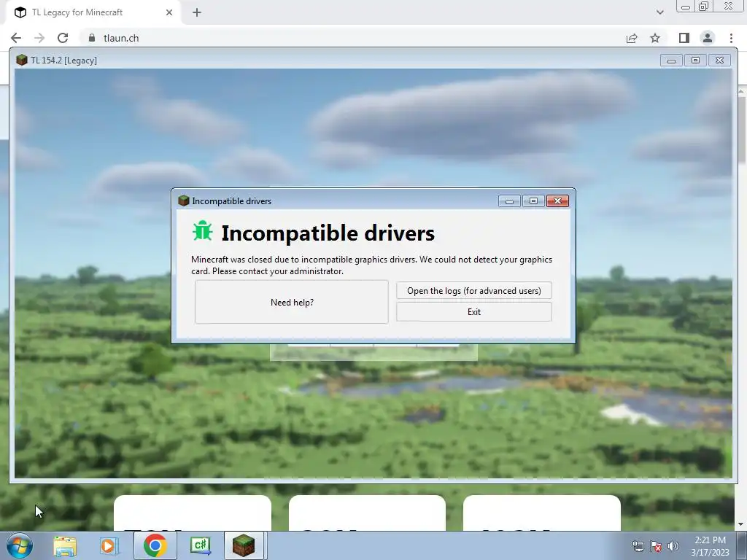
Task: Bookmark this tab with the star
Action: point(655,38)
